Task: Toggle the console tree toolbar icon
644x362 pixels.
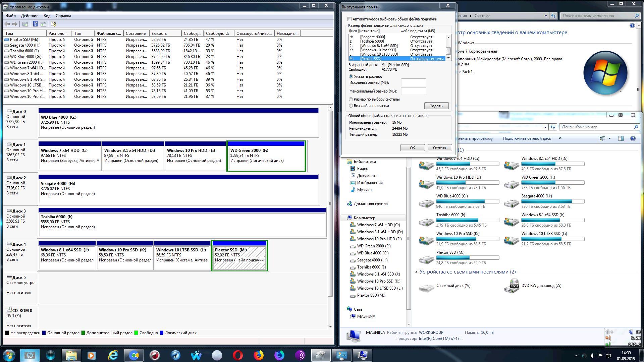Action: (25, 24)
